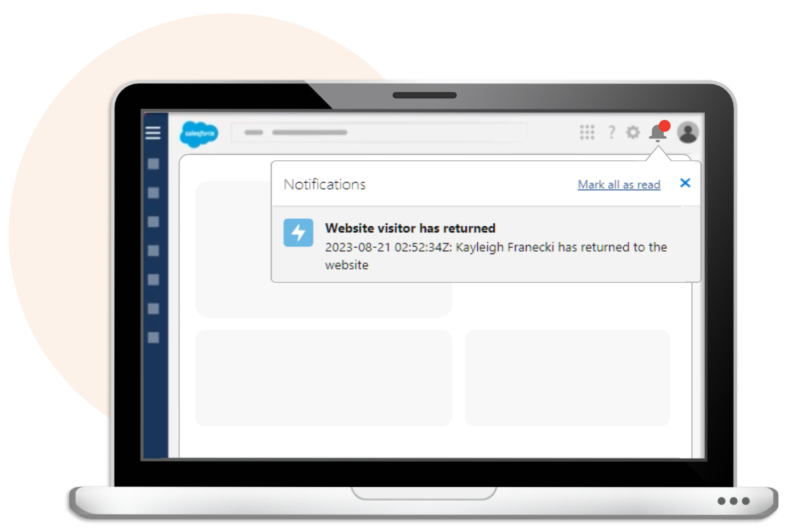Screen dimensions: 799x532
Task: Open the Setup gear icon
Action: (x=633, y=132)
